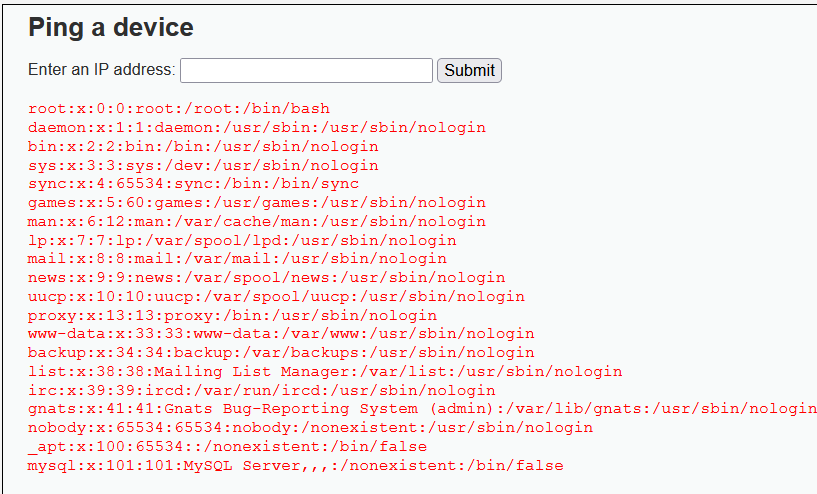Click the backup account output line
This screenshot has width=817, height=494.
click(281, 353)
